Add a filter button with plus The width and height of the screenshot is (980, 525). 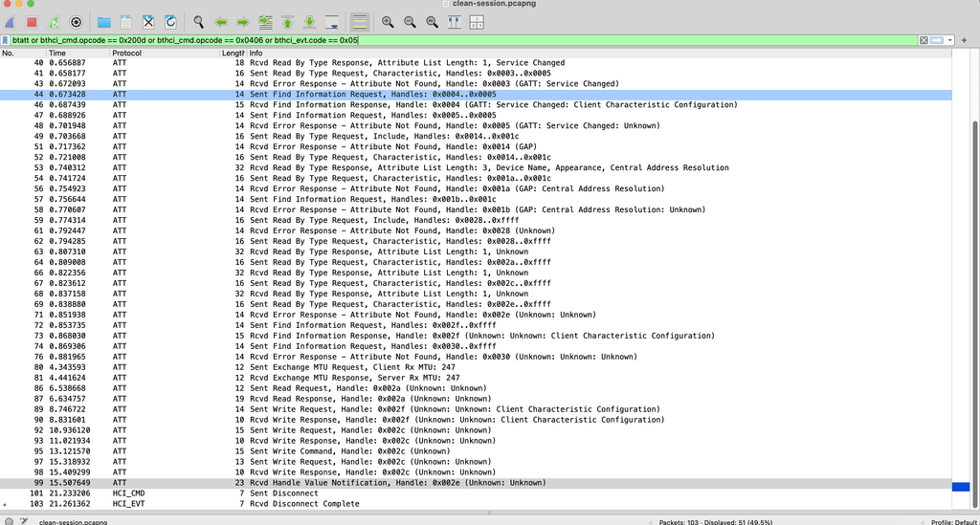(x=964, y=40)
